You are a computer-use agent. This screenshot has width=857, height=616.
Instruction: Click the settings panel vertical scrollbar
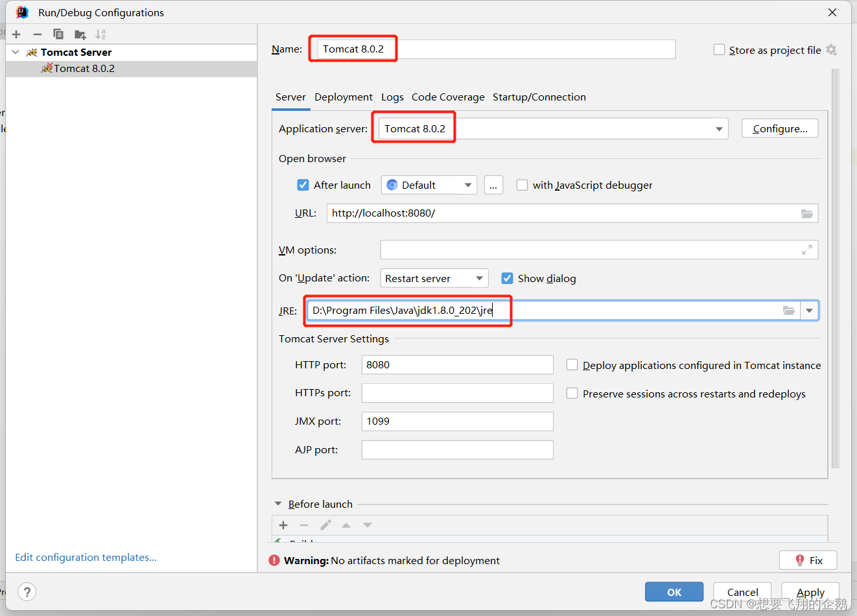[835, 268]
